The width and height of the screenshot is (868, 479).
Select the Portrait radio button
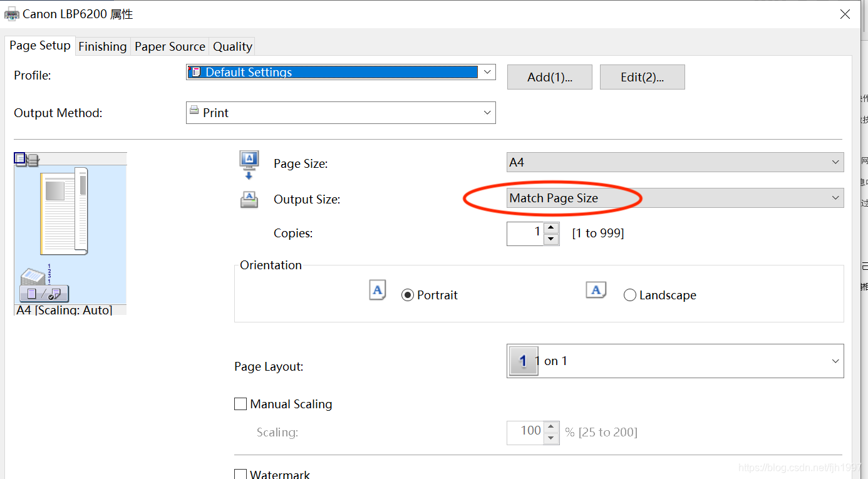point(408,295)
